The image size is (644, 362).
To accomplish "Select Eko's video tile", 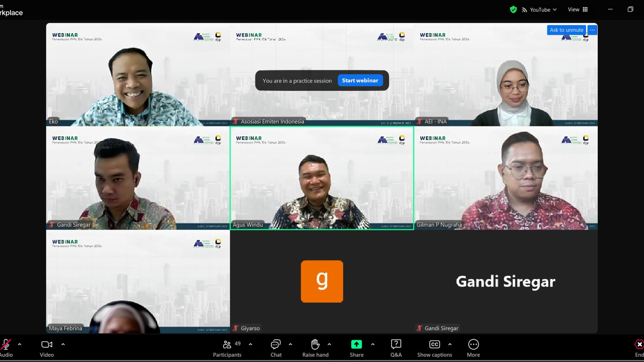I will 138,74.
